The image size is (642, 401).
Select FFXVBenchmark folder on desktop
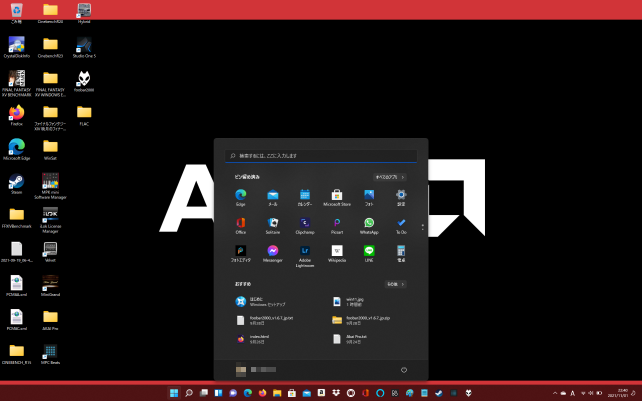(x=16, y=217)
